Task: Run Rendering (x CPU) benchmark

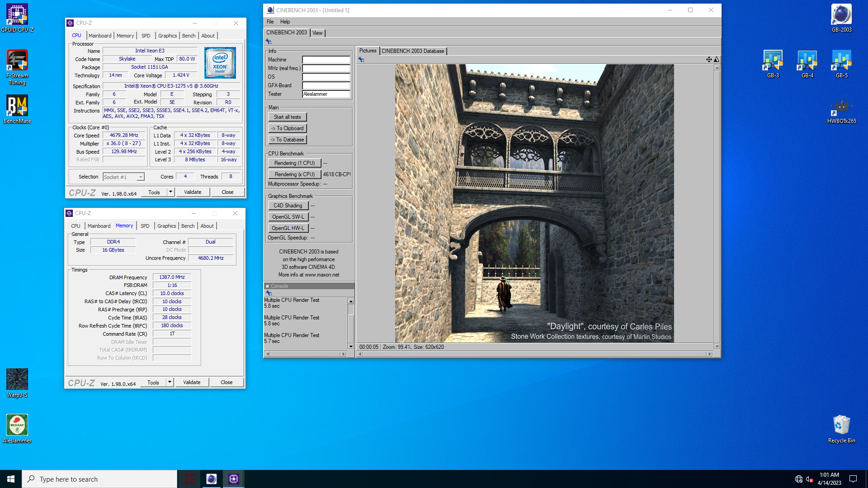Action: coord(294,174)
